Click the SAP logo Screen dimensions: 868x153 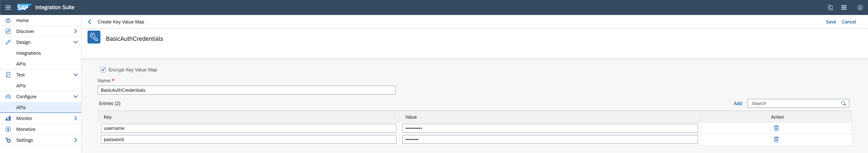click(x=24, y=7)
